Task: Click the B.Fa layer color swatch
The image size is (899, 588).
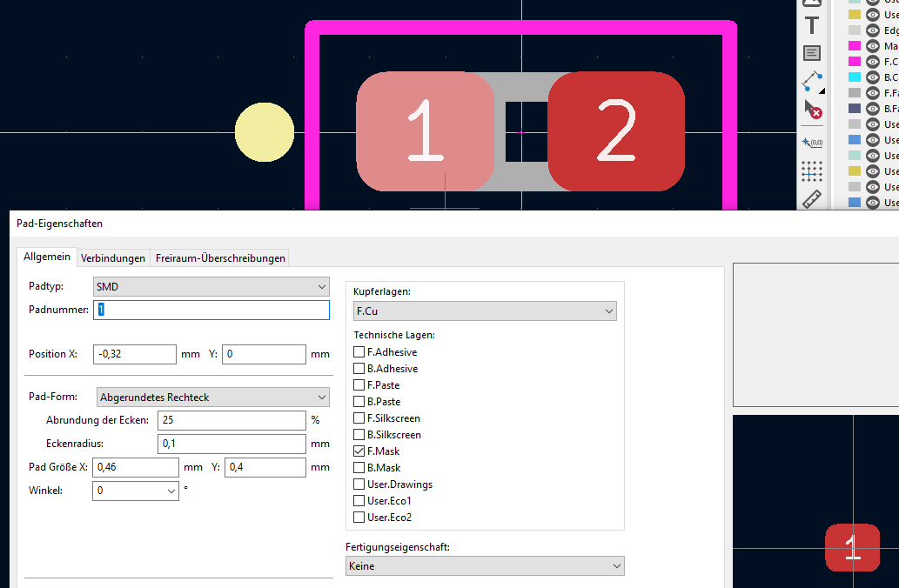Action: click(x=855, y=109)
